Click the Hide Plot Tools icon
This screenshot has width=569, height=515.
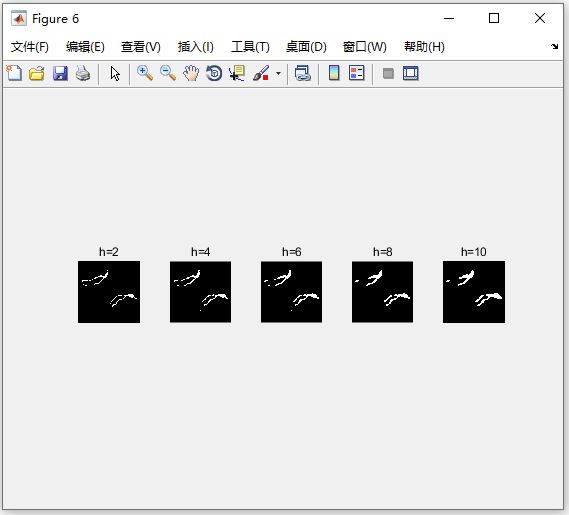(388, 74)
